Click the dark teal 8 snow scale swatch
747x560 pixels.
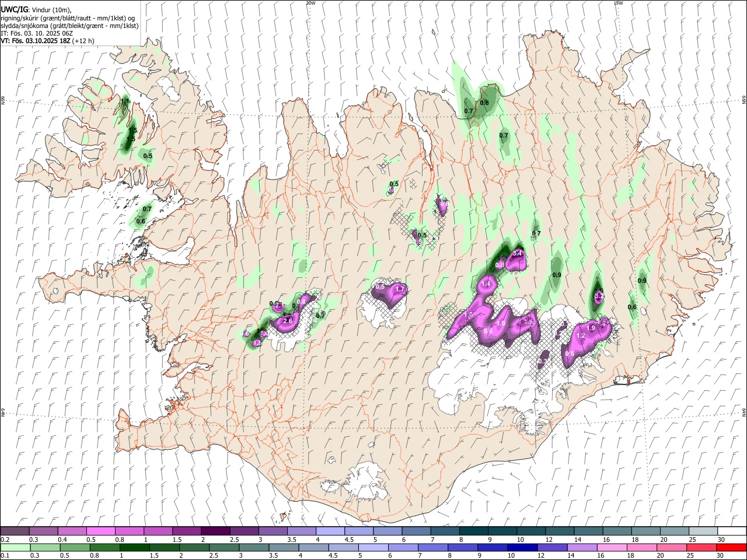pyautogui.click(x=473, y=531)
